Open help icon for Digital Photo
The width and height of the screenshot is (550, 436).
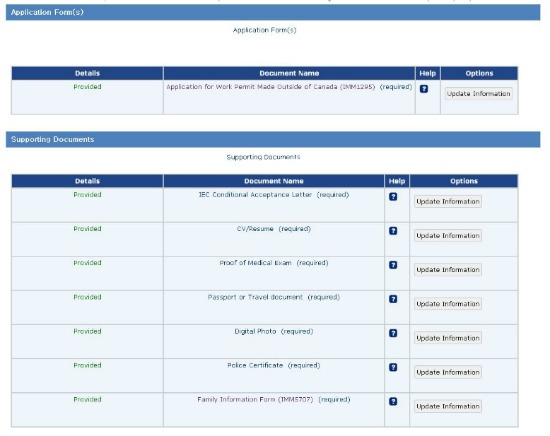coord(393,333)
